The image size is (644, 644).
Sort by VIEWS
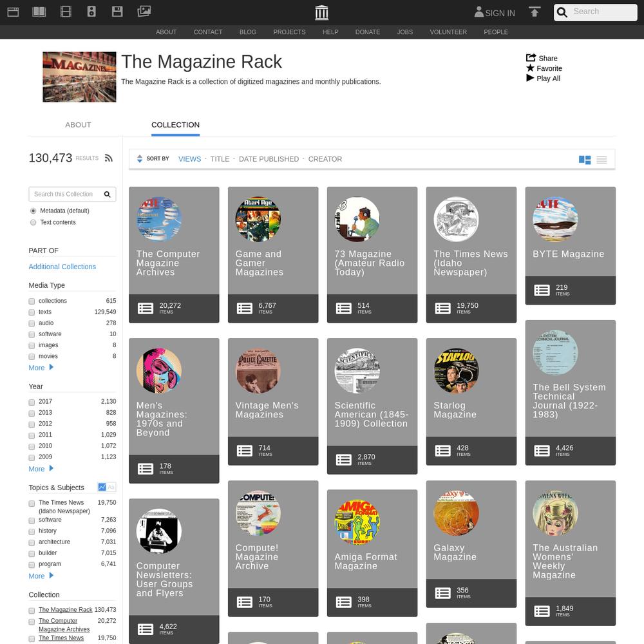point(190,159)
